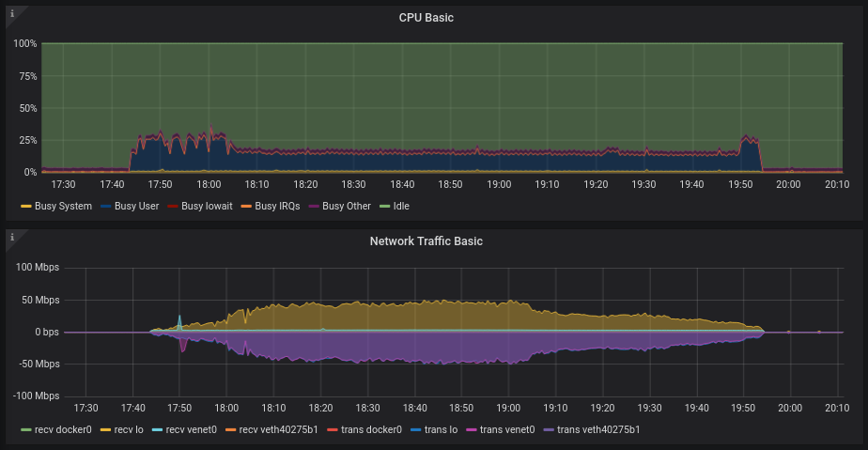868x450 pixels.
Task: Open the CPU Basic panel title menu
Action: 426,18
